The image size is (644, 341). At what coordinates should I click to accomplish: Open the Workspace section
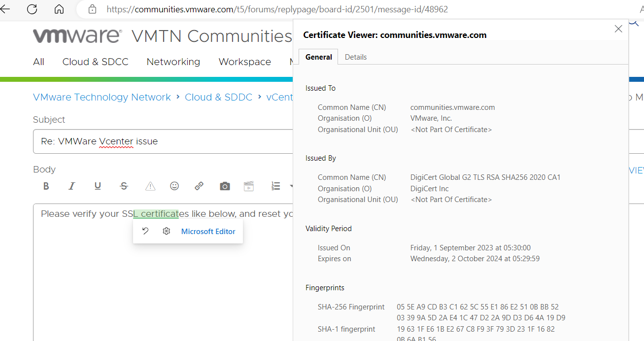click(x=244, y=62)
